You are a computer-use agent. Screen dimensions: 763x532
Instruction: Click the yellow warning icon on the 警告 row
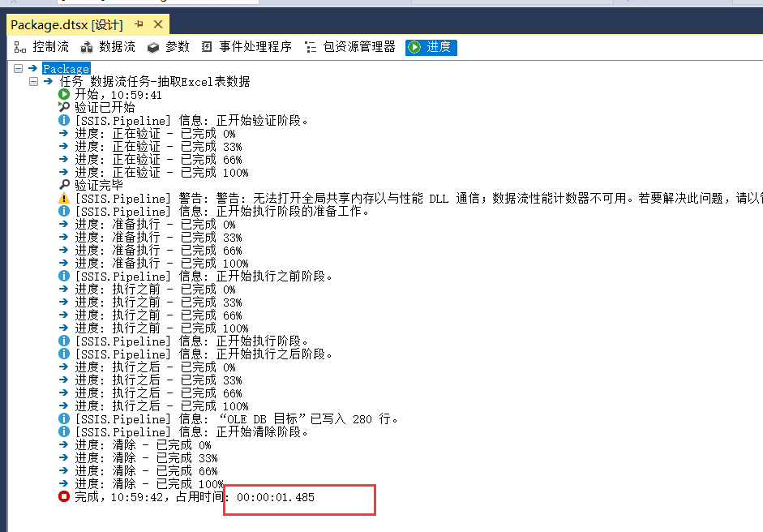click(x=64, y=198)
